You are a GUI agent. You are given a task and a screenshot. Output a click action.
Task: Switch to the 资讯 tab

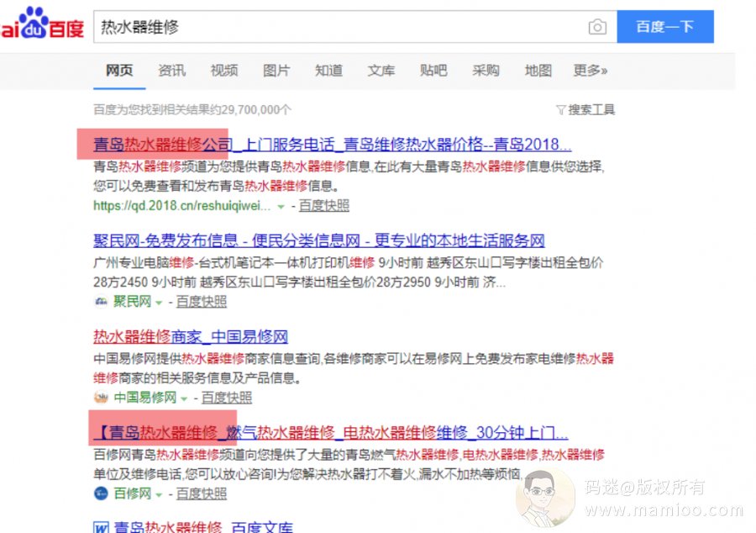(x=171, y=71)
